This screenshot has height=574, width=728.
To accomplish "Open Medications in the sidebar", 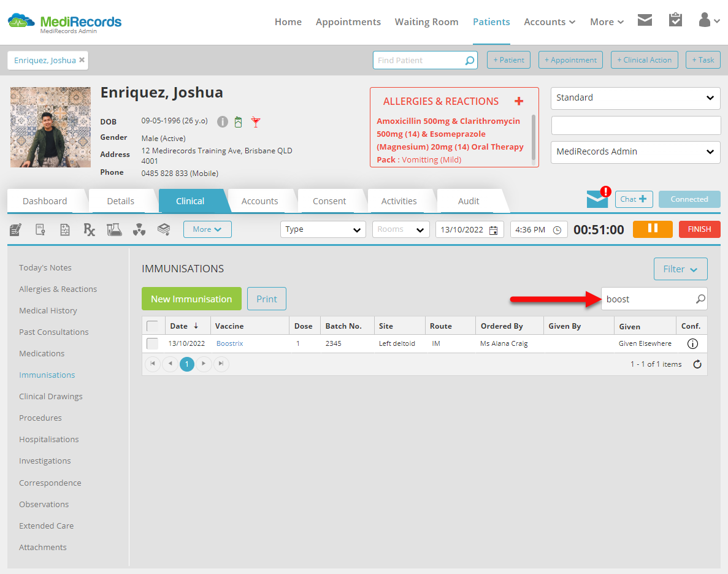I will click(x=42, y=353).
